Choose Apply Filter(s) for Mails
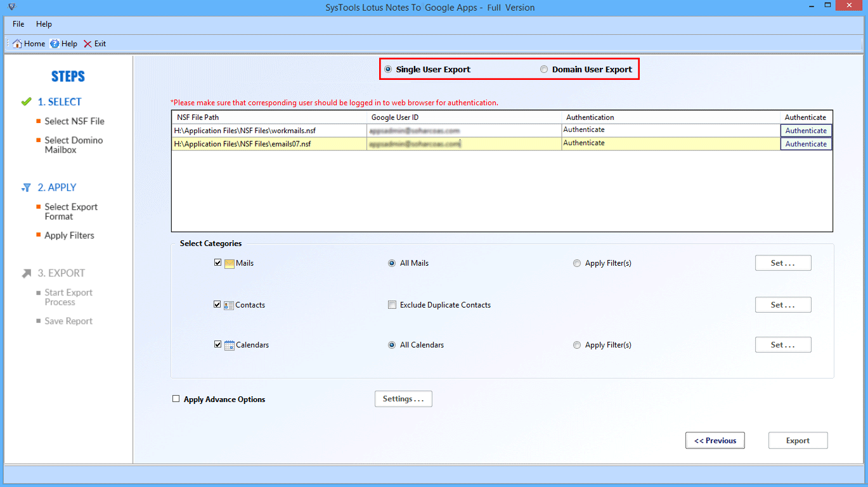 [x=576, y=263]
